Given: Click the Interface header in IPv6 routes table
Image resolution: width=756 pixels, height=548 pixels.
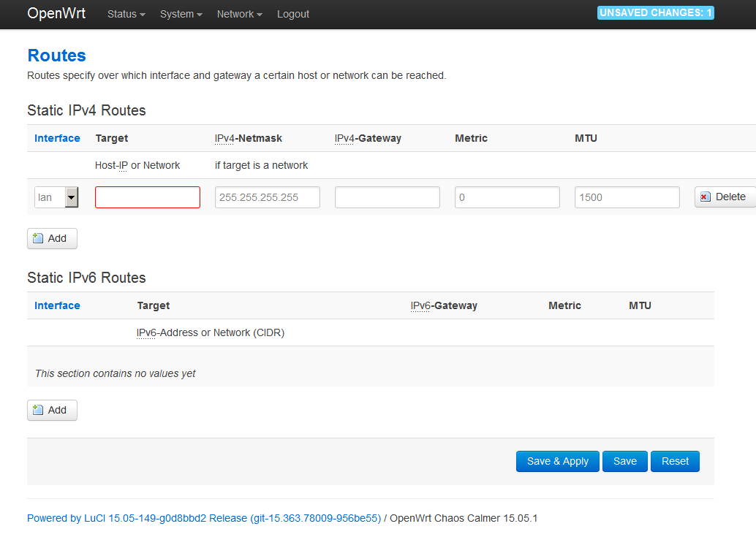Looking at the screenshot, I should 57,305.
